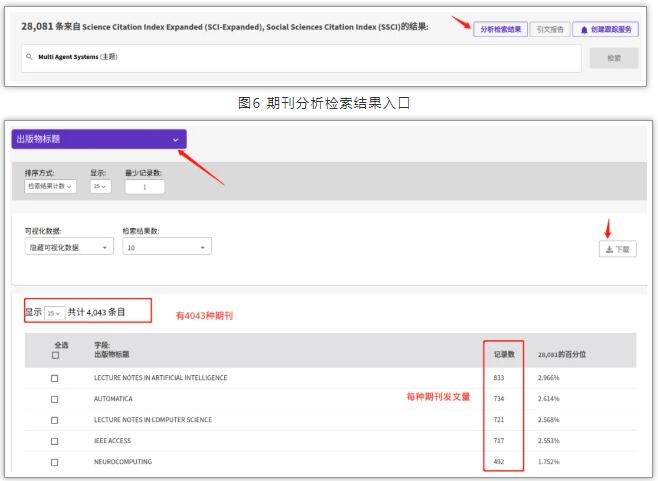Check the AUTOMATICA row checkbox
The image size is (658, 481).
coord(55,399)
